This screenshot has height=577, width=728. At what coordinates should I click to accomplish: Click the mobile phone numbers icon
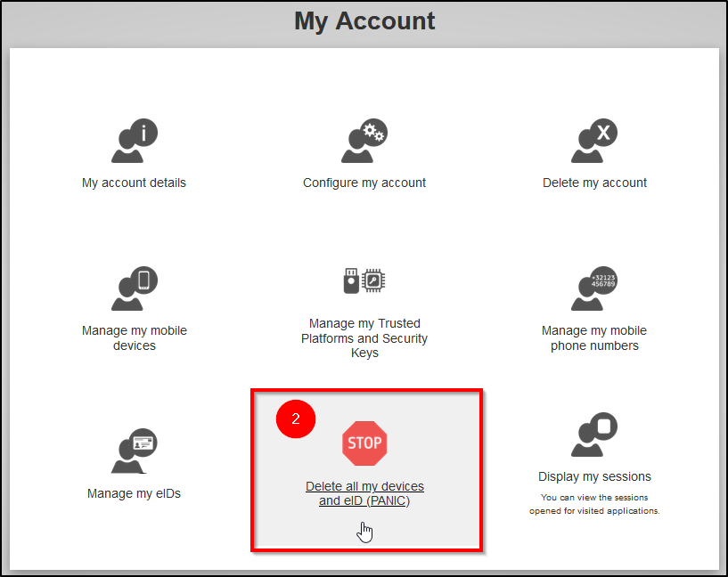[x=594, y=288]
